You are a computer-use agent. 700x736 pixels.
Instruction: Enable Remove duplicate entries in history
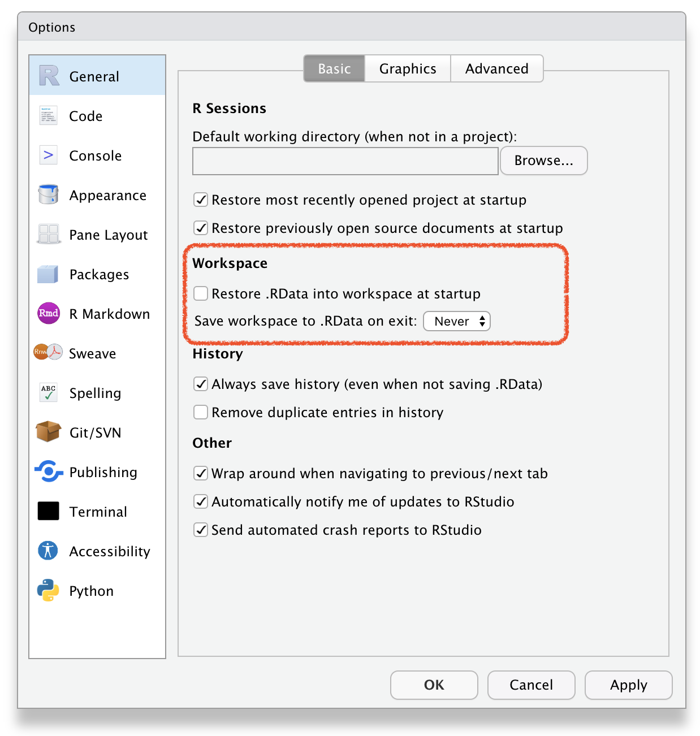pos(201,412)
